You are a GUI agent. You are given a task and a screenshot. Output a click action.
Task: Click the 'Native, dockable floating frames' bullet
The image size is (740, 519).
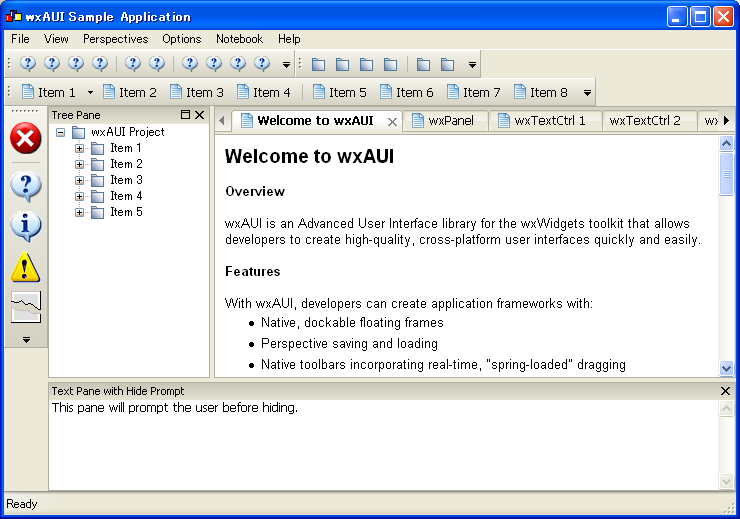352,323
